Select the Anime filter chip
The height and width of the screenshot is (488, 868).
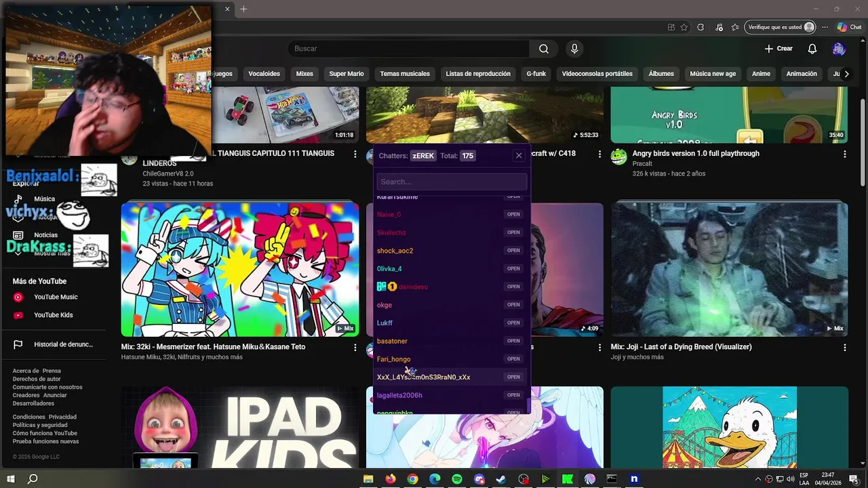click(761, 74)
